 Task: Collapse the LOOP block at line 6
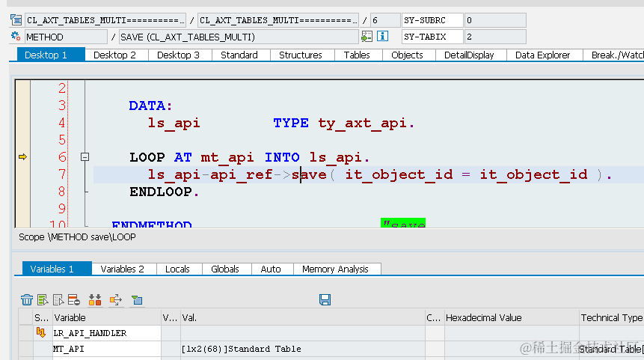click(85, 156)
